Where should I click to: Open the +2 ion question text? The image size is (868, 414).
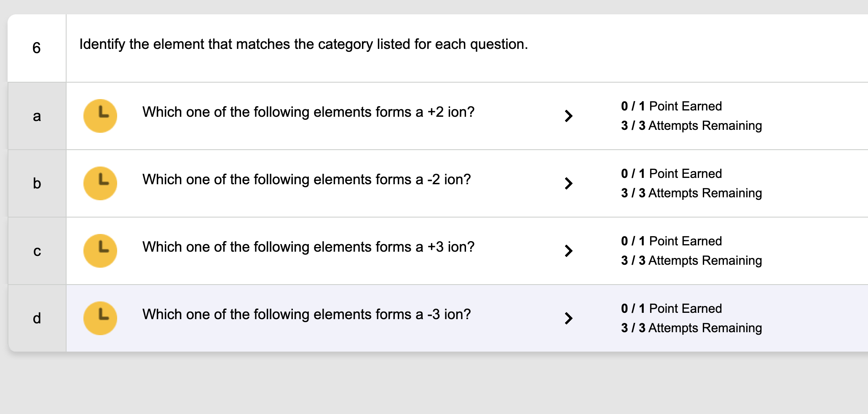[308, 112]
